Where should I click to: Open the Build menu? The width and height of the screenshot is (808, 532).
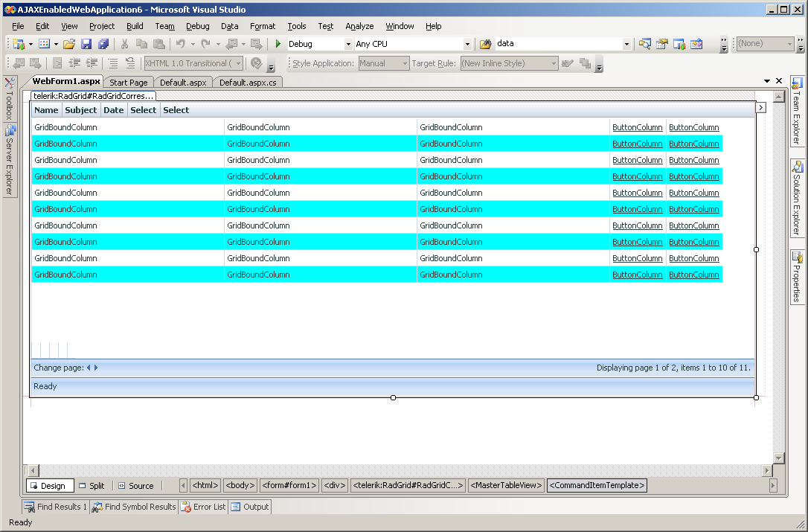(135, 26)
